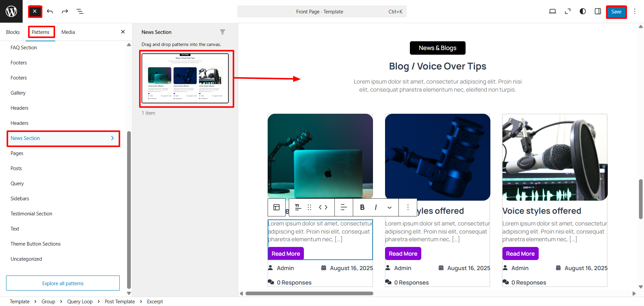Redo the last undone change
Screen dimensions: 644x306
[x=65, y=11]
